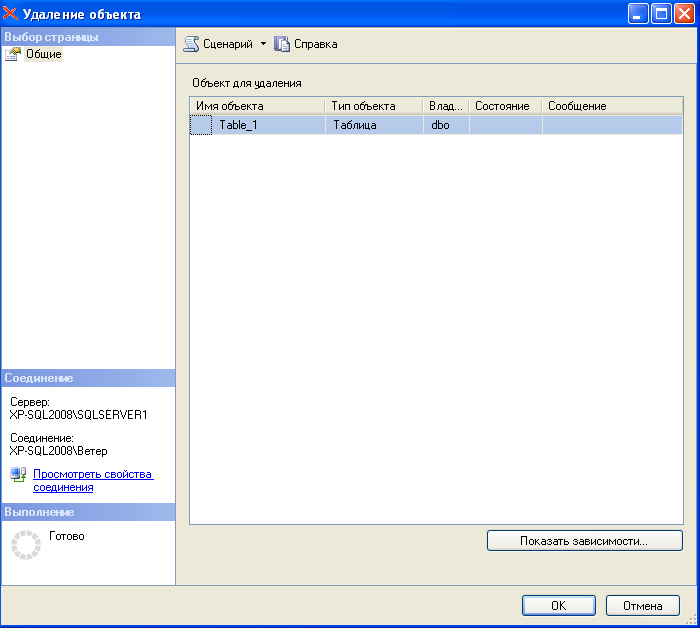Click the Объект для удаления label
The height and width of the screenshot is (628, 700).
click(246, 83)
